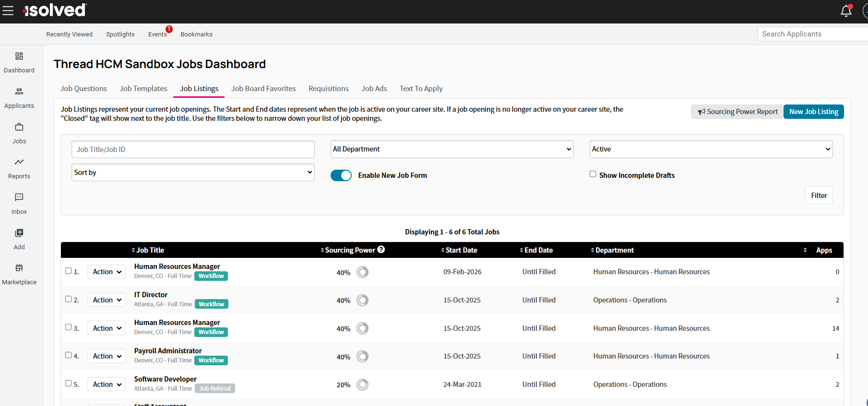This screenshot has height=406, width=868.
Task: Open Action dropdown for Software Developer
Action: pyautogui.click(x=107, y=384)
